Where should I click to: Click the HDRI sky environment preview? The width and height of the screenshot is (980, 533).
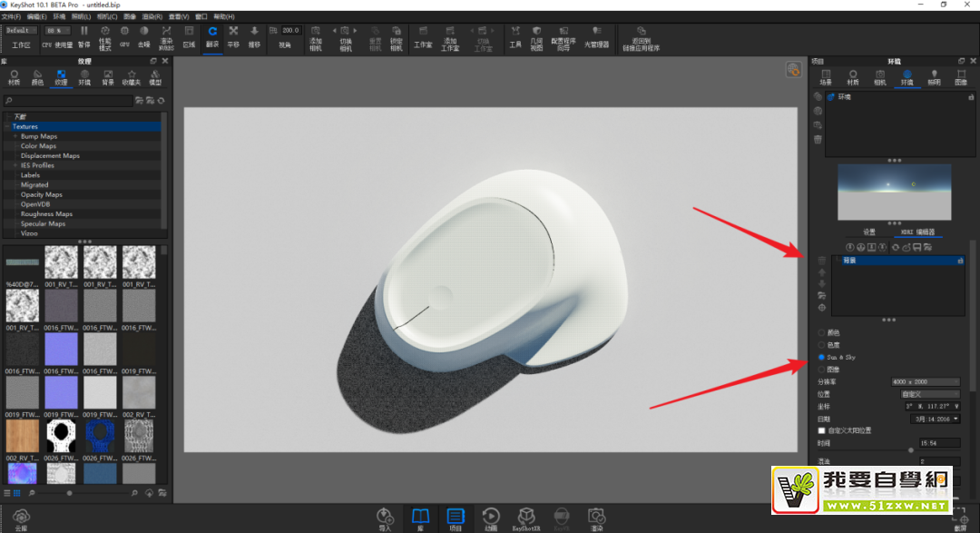pyautogui.click(x=895, y=192)
